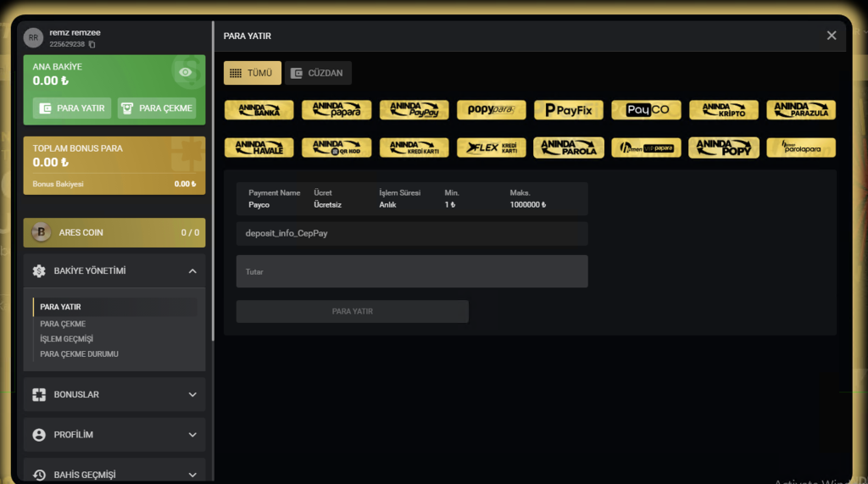Viewport: 868px width, 484px height.
Task: Collapse the Bakiye Yönetimi section
Action: [x=114, y=270]
